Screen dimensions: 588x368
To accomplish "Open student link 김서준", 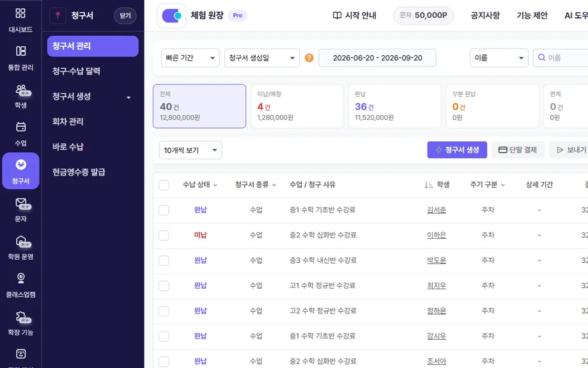I will pyautogui.click(x=437, y=210).
